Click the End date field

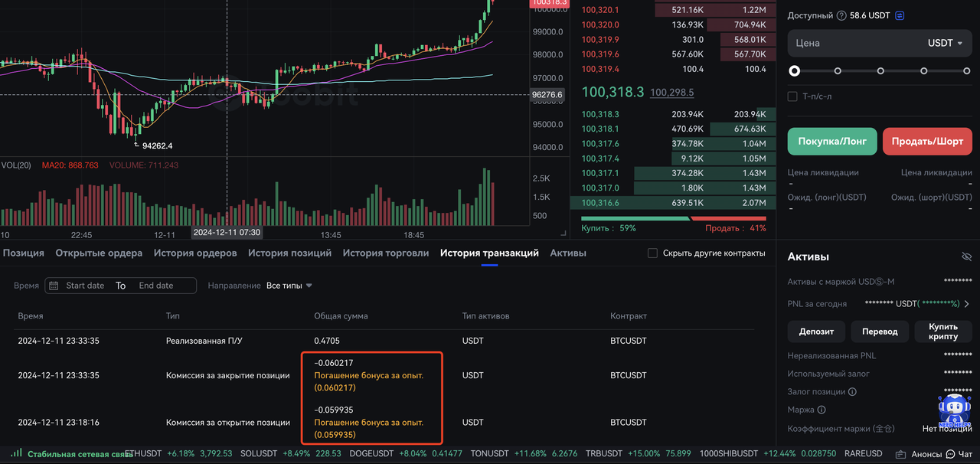point(156,286)
